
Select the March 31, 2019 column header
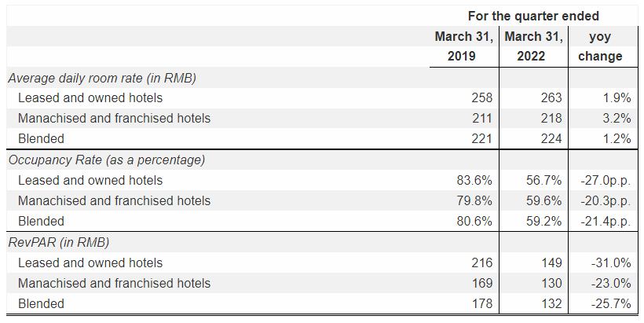(x=464, y=46)
